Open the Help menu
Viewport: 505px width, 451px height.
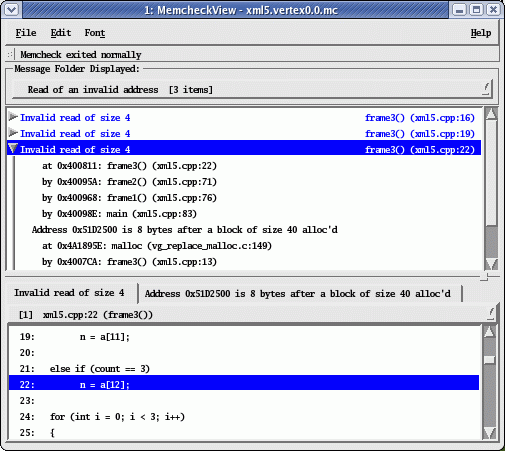(x=481, y=33)
